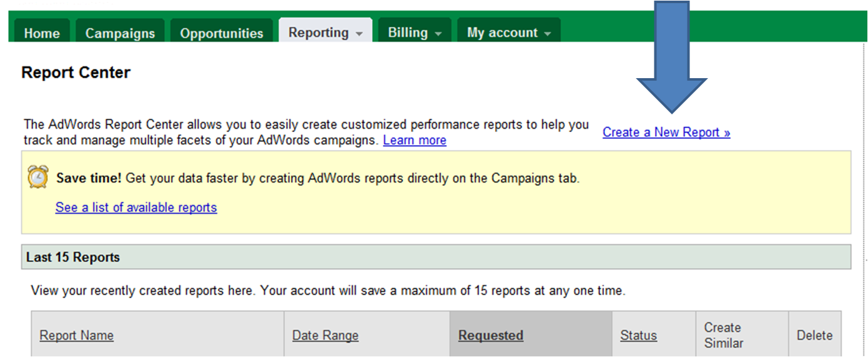Click the alarm clock Save time icon
This screenshot has height=357, width=868.
point(38,178)
